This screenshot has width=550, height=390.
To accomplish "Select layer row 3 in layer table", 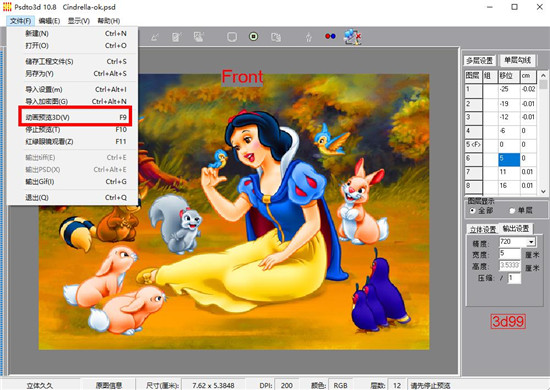I will (x=473, y=118).
